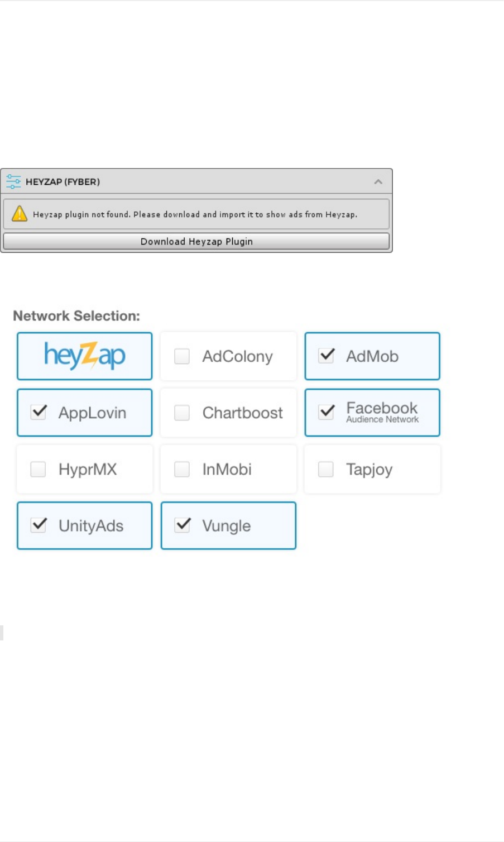Click the AdColony network label
This screenshot has height=842, width=504.
(x=237, y=356)
